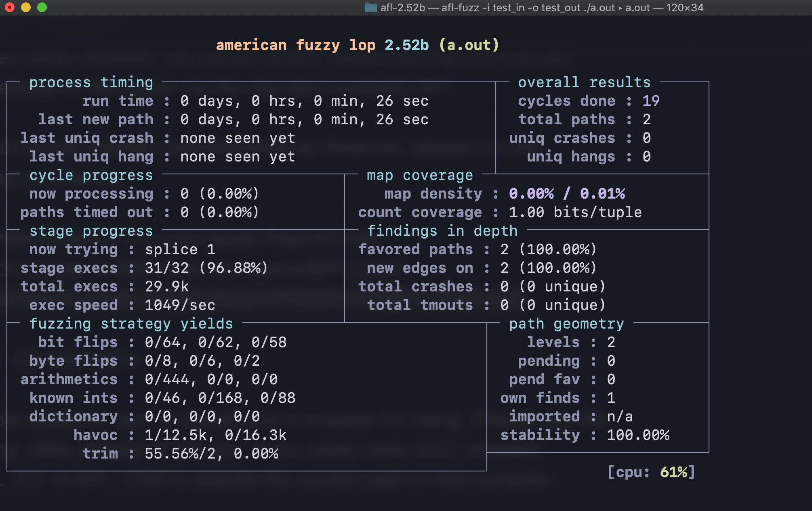The height and width of the screenshot is (511, 812).
Task: Click the levels value '2'
Action: [611, 342]
